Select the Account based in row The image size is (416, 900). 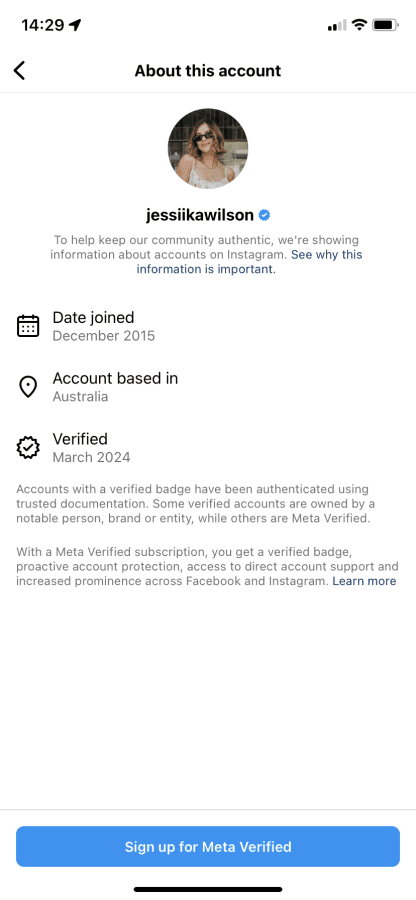(x=208, y=387)
